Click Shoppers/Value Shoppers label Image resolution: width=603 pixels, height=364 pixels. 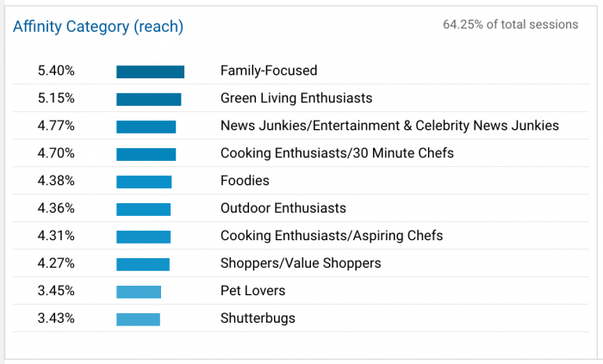(301, 263)
